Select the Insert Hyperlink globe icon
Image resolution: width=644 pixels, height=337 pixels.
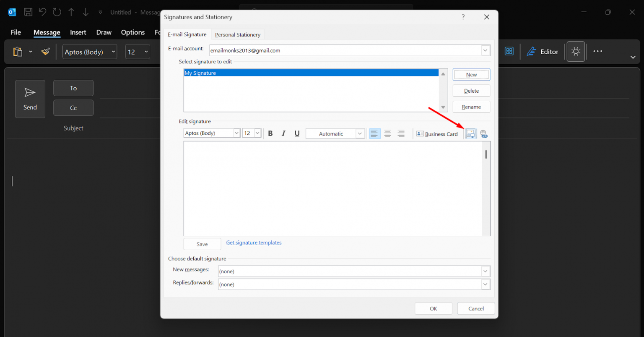coord(483,133)
